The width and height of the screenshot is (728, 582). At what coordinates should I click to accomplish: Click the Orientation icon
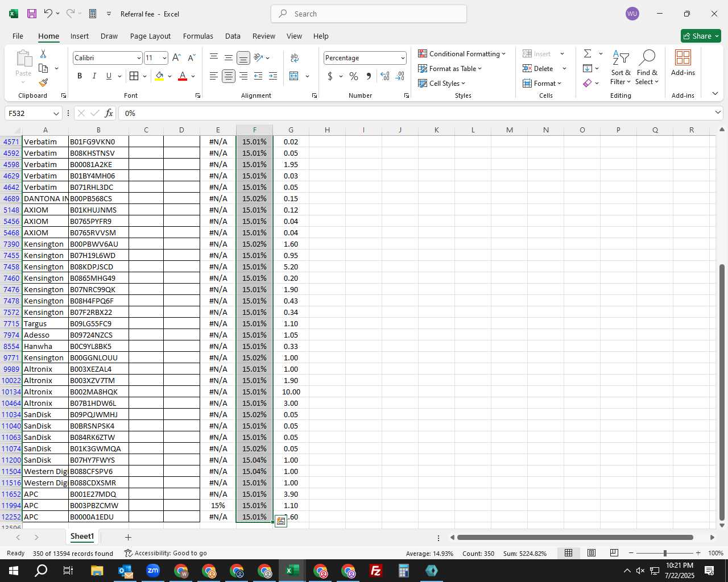(x=259, y=57)
